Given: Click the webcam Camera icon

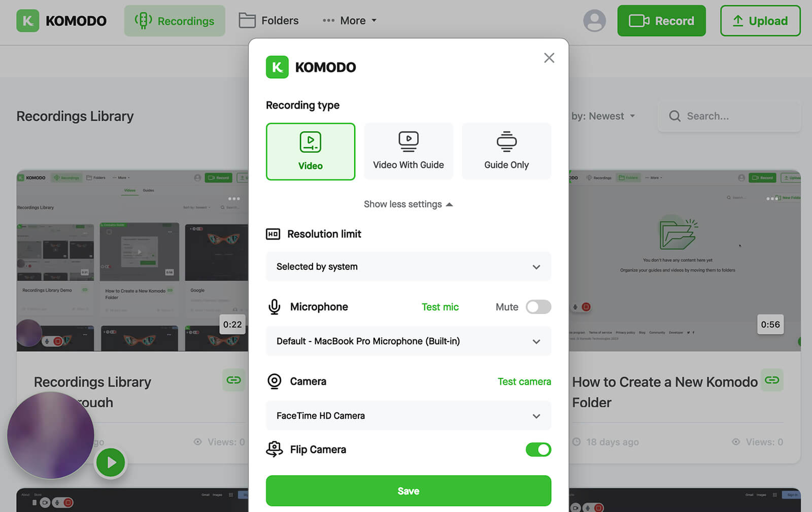Looking at the screenshot, I should [x=275, y=381].
